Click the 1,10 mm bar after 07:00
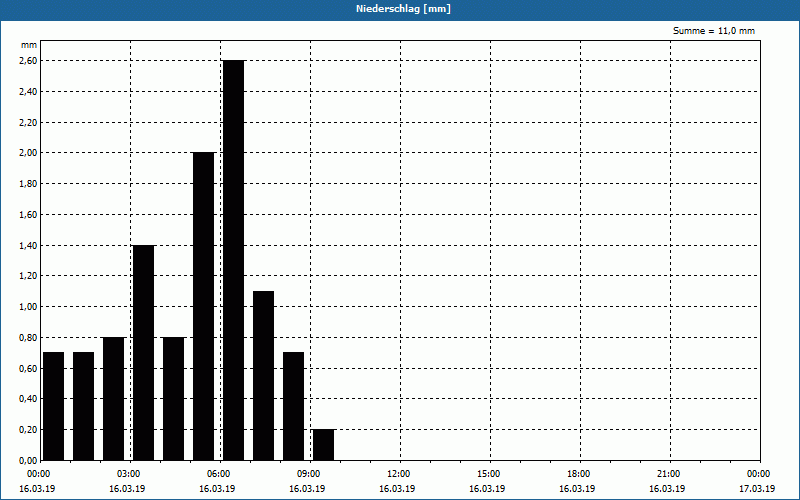This screenshot has height=500, width=800. (x=263, y=376)
